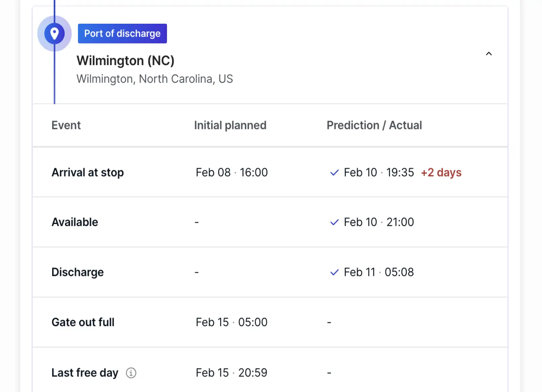This screenshot has width=542, height=392.
Task: Collapse the Wilmington (NC) port section
Action: (488, 53)
